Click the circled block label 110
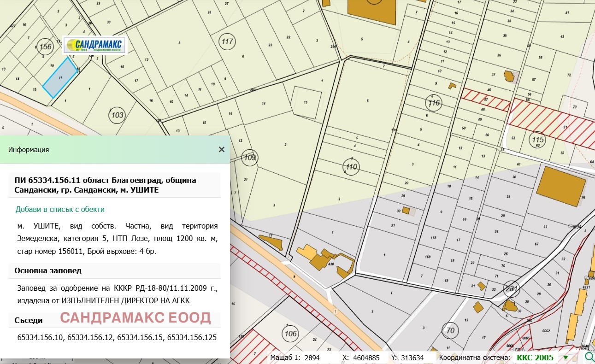 pos(352,167)
